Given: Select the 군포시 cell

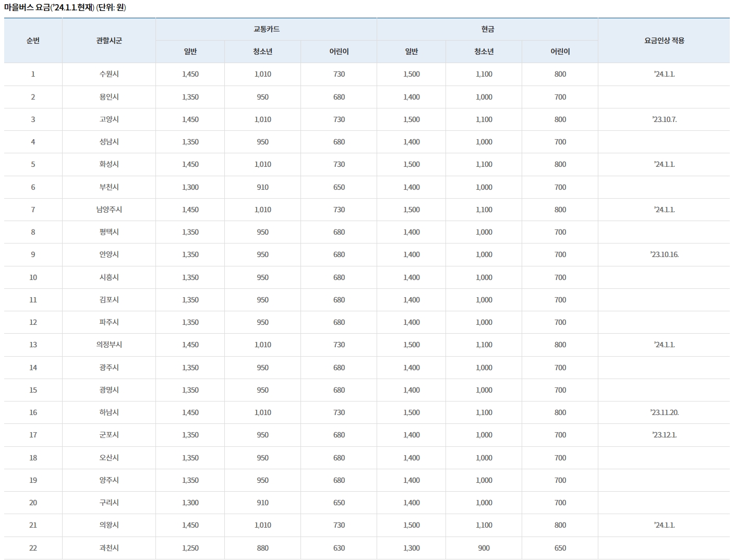Looking at the screenshot, I should (109, 435).
